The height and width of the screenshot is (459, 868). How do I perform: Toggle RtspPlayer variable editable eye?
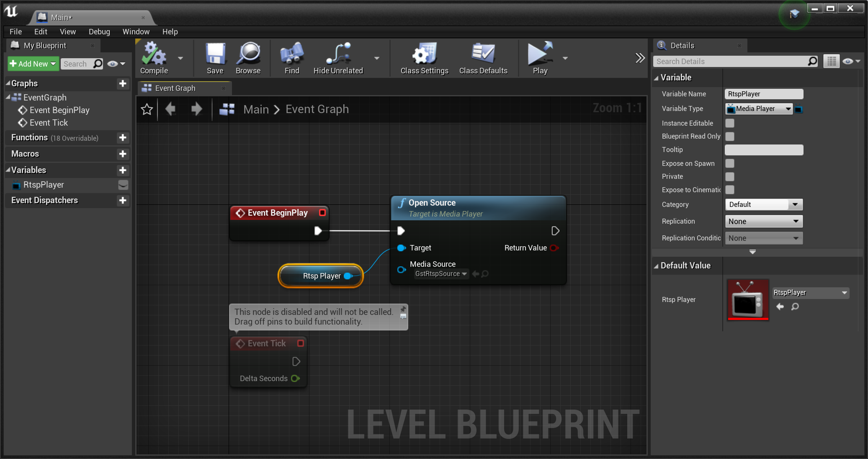[x=123, y=185]
